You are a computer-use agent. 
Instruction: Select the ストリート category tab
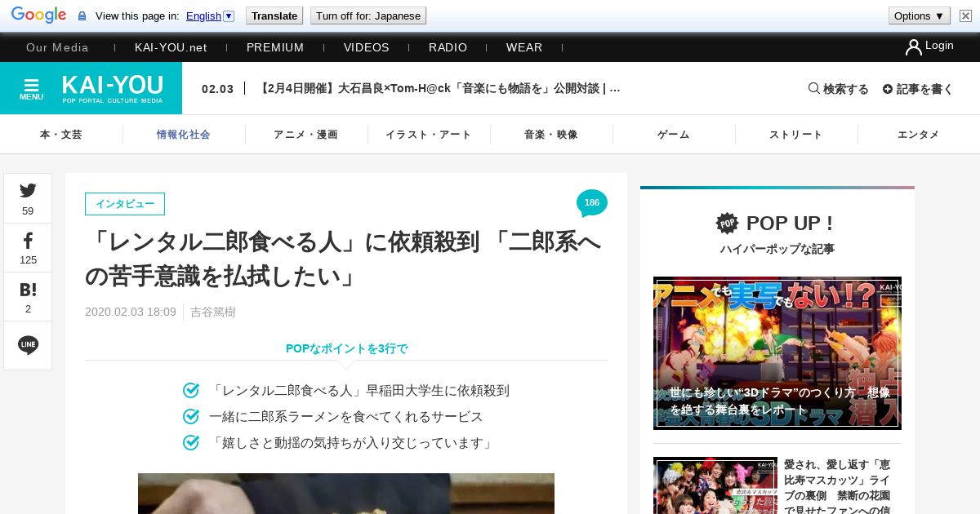click(x=796, y=135)
